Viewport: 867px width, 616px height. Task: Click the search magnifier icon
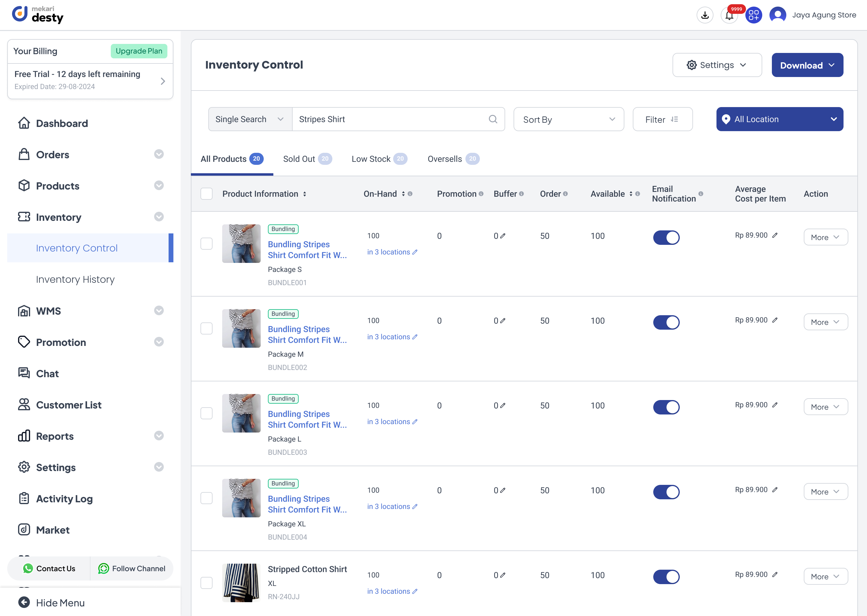(x=493, y=119)
